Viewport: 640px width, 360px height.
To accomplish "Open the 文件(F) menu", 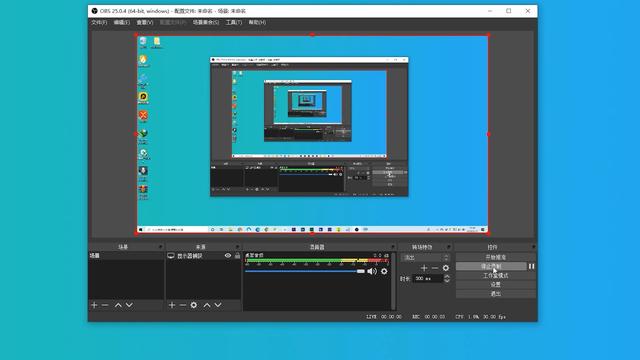I will point(99,22).
